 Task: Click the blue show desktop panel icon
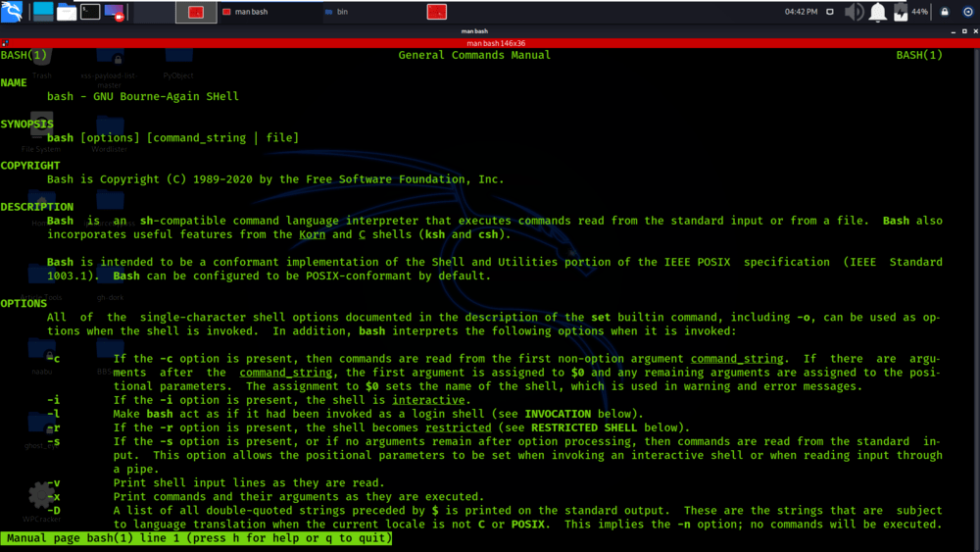pos(43,12)
